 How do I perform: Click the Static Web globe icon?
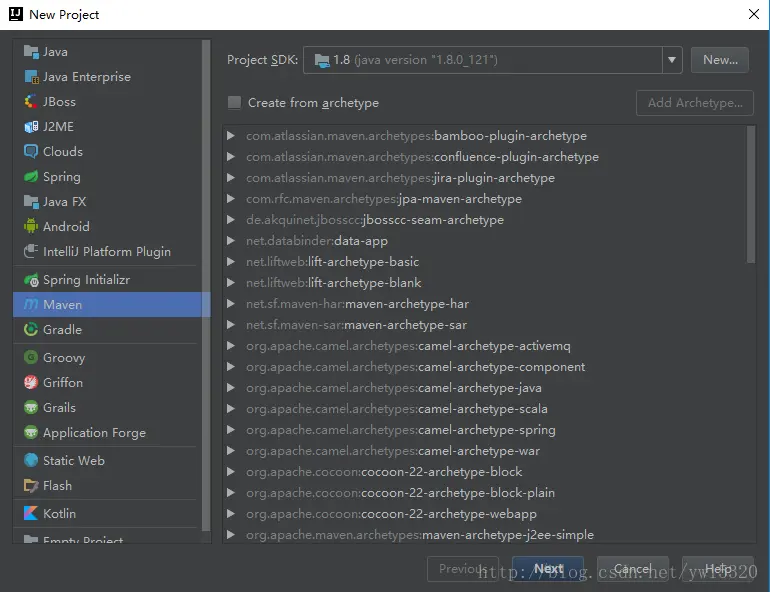(x=31, y=460)
